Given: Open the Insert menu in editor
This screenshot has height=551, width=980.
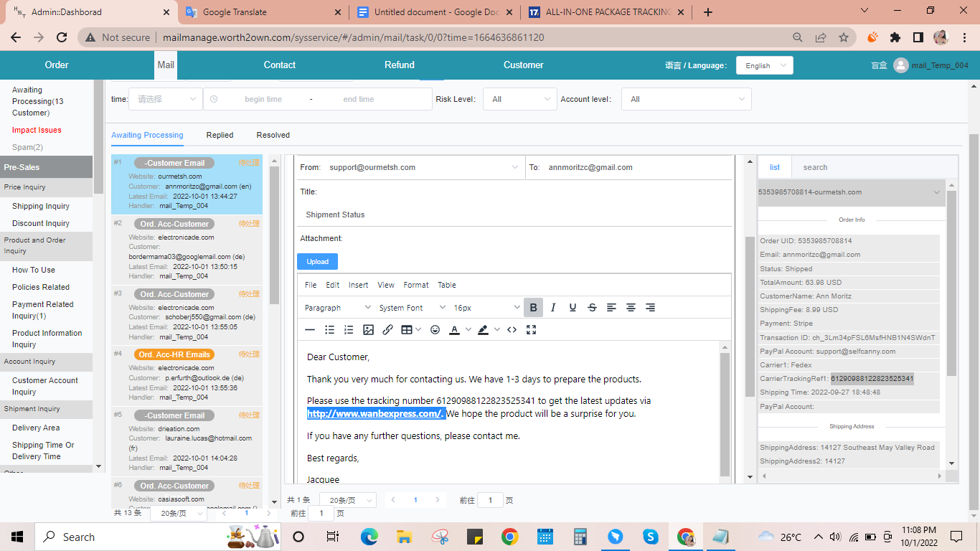Looking at the screenshot, I should pos(358,285).
